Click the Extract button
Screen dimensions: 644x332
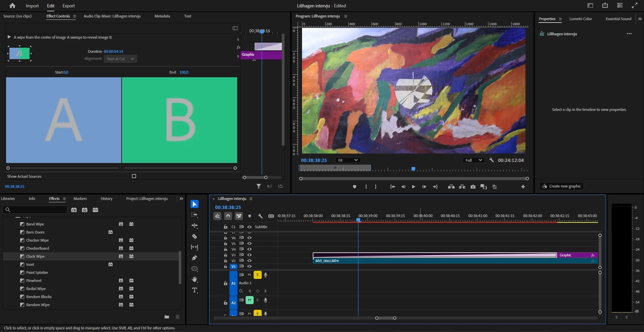(x=462, y=187)
